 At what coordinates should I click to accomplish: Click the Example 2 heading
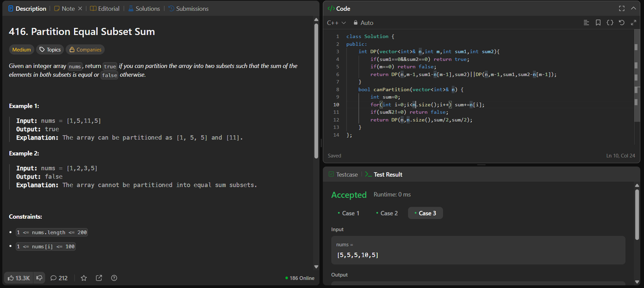click(24, 153)
